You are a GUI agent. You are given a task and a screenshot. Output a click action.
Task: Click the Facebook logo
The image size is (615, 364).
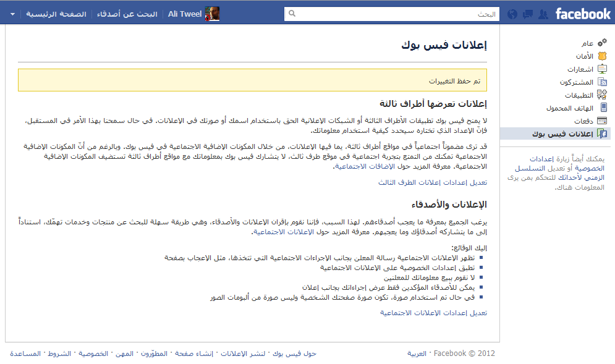pyautogui.click(x=582, y=14)
